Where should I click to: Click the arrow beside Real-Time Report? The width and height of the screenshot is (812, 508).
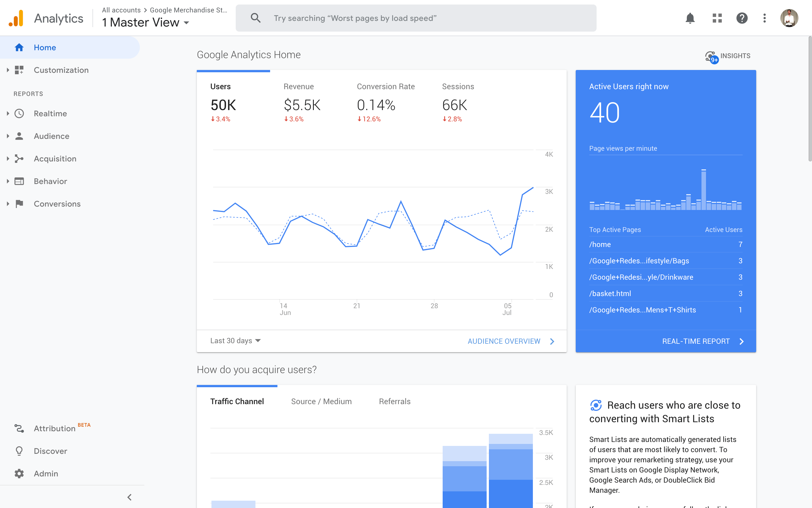coord(742,341)
